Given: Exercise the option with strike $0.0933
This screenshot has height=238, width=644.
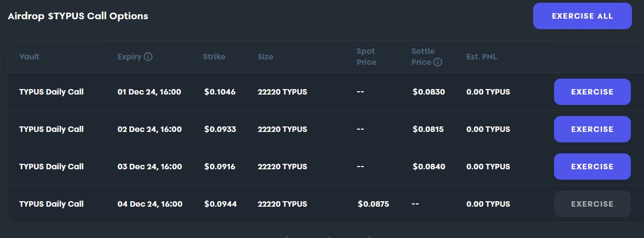Looking at the screenshot, I should pyautogui.click(x=592, y=129).
